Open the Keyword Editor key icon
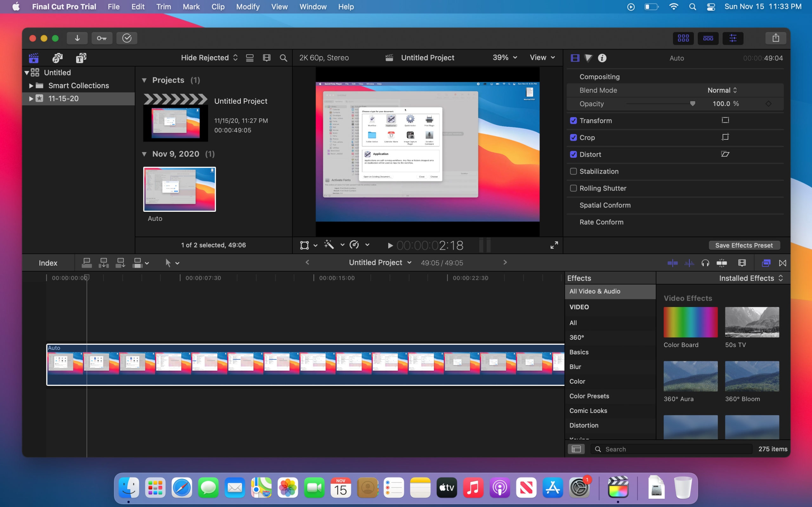This screenshot has height=507, width=812. [102, 38]
